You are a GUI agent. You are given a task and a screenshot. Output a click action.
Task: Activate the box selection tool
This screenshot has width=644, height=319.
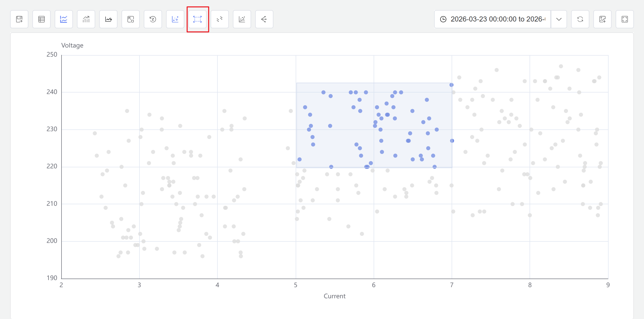coord(197,19)
